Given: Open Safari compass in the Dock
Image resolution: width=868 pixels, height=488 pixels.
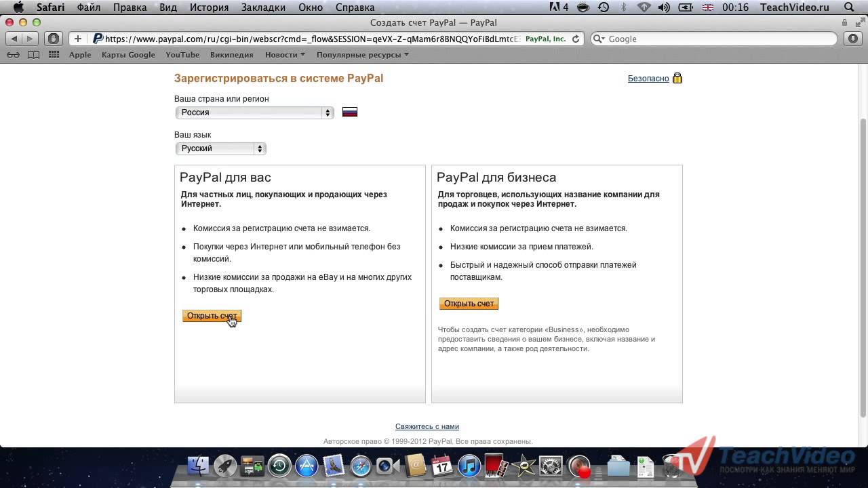Looking at the screenshot, I should 361,465.
